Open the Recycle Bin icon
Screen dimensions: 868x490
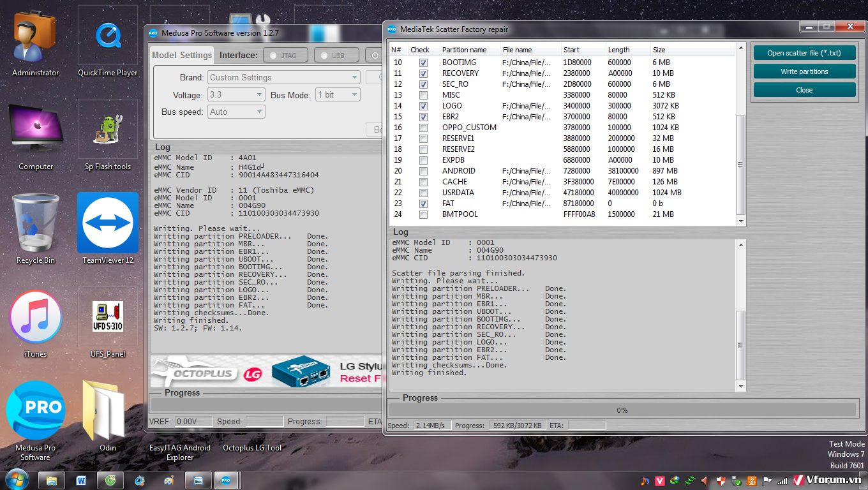[35, 230]
